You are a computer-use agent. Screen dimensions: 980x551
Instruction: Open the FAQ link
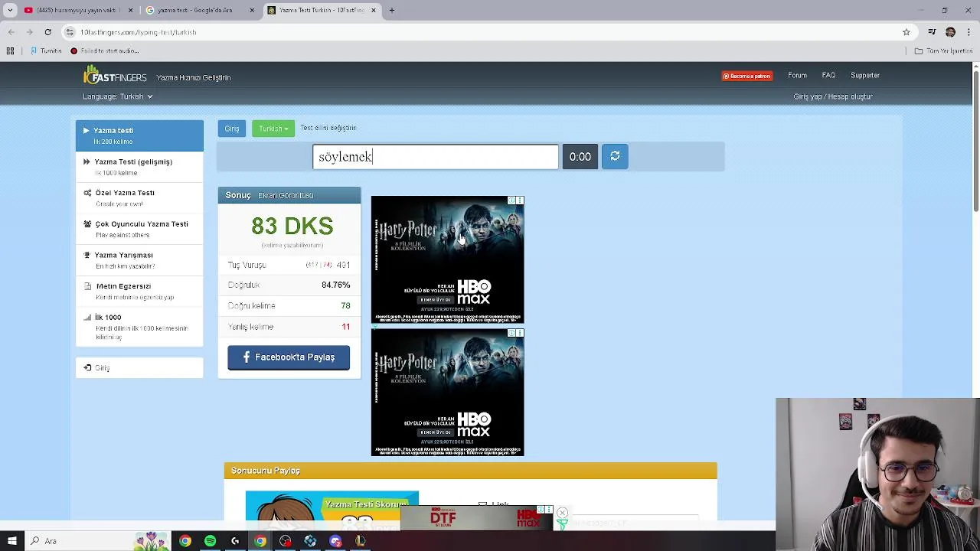click(828, 75)
